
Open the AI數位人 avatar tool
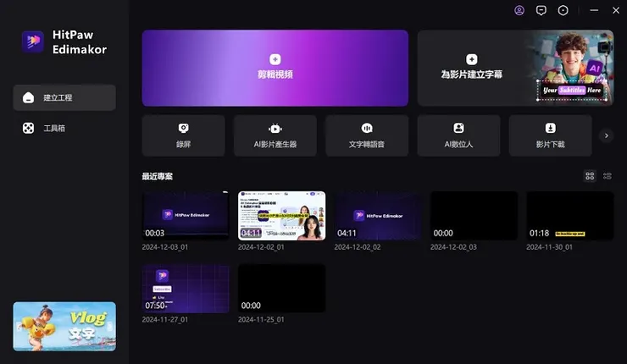[458, 135]
